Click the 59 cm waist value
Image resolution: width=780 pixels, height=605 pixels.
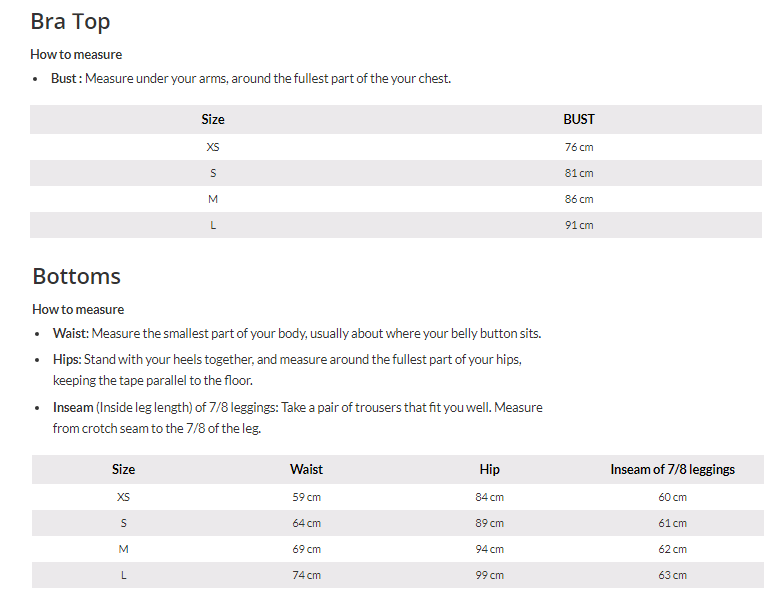pyautogui.click(x=306, y=497)
